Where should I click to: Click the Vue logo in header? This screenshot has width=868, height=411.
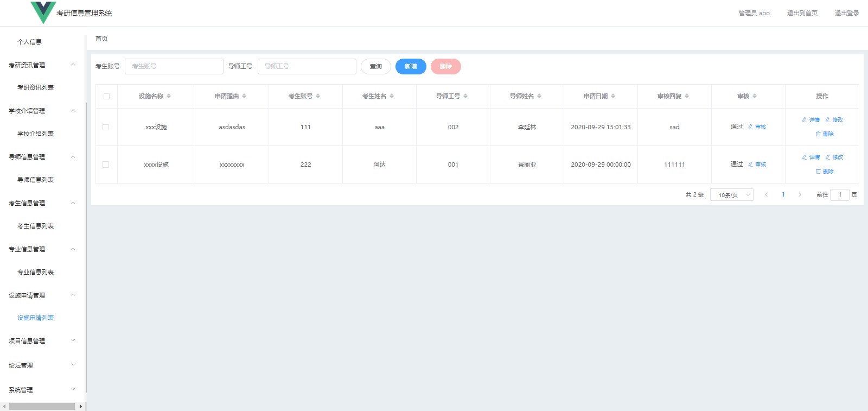tap(43, 12)
